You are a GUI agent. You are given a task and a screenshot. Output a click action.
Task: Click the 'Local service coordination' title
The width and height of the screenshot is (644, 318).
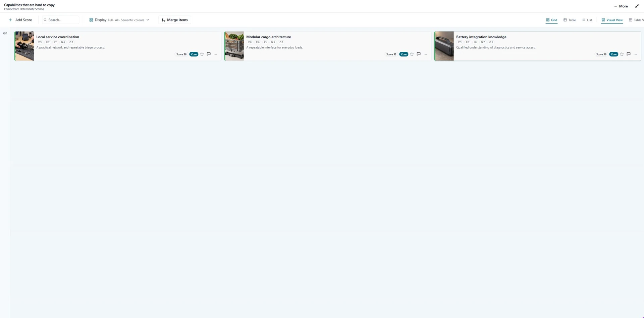point(58,37)
